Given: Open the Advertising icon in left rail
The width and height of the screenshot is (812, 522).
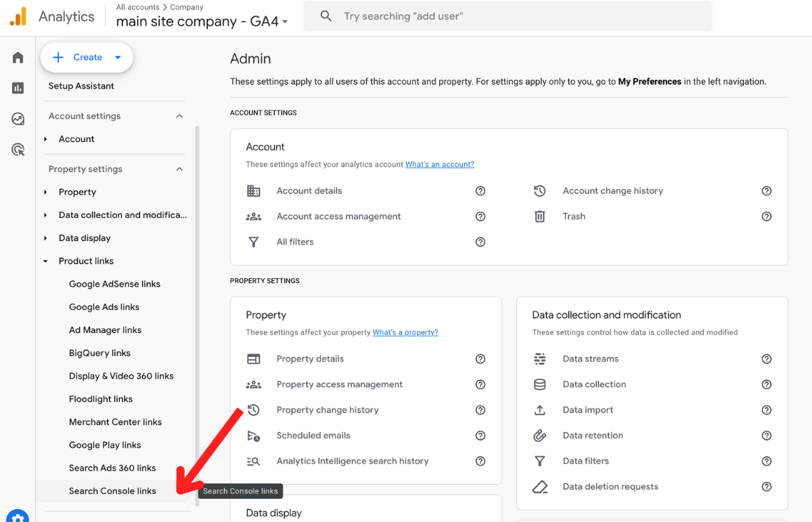Looking at the screenshot, I should pyautogui.click(x=18, y=150).
